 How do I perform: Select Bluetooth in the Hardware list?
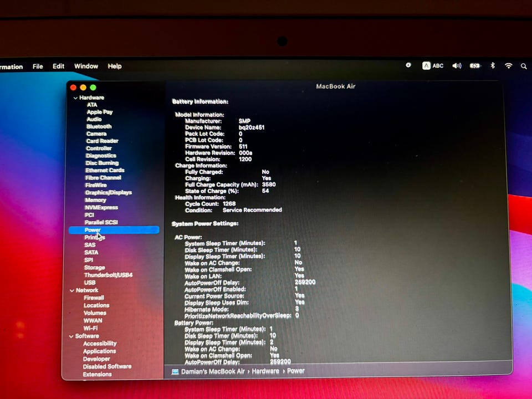99,126
